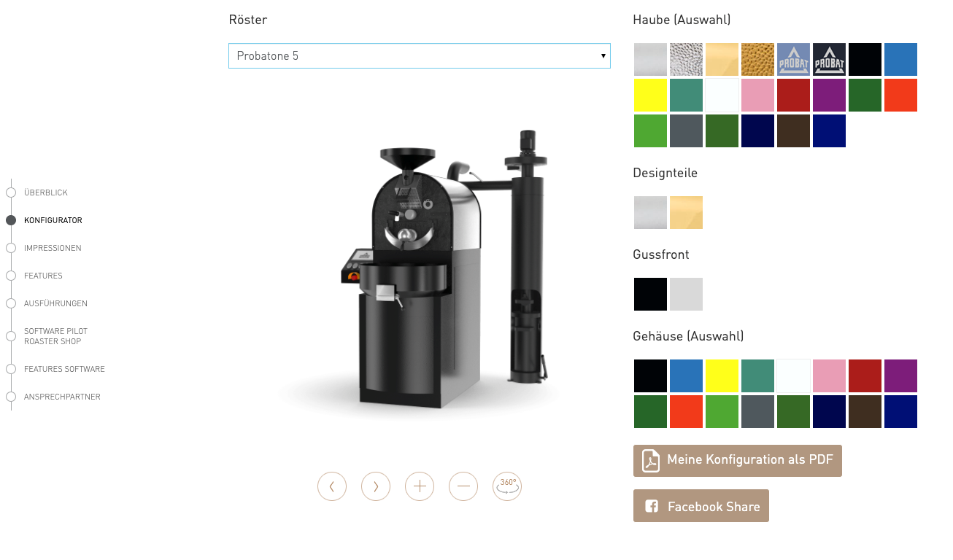Zoom out with the minus icon

click(x=463, y=486)
